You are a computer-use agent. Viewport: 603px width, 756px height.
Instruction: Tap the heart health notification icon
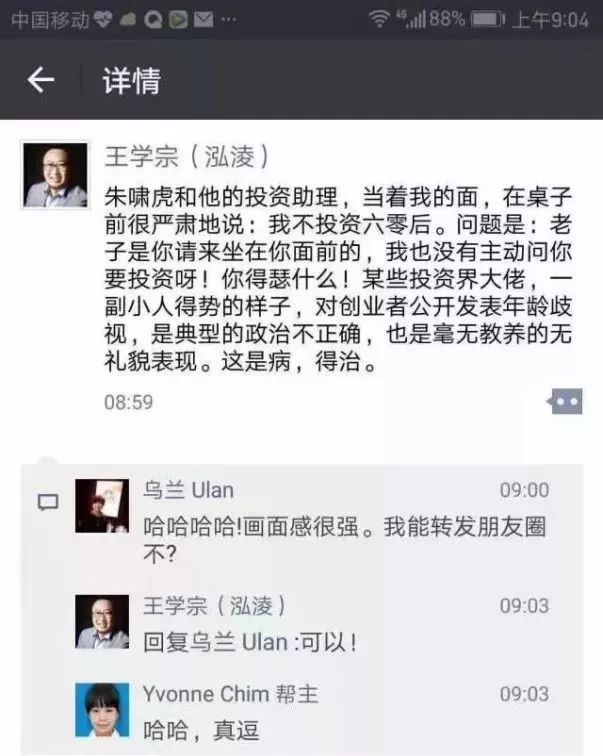click(x=103, y=20)
